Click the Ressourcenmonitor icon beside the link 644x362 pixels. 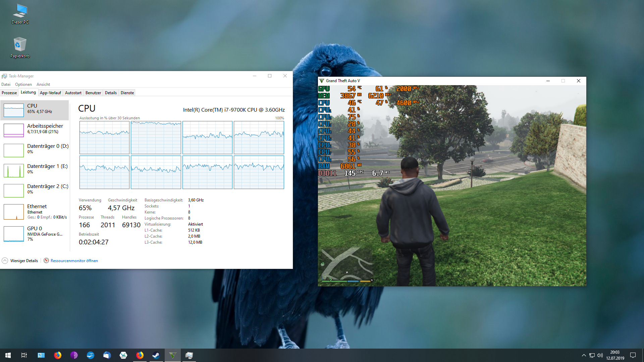pyautogui.click(x=46, y=260)
